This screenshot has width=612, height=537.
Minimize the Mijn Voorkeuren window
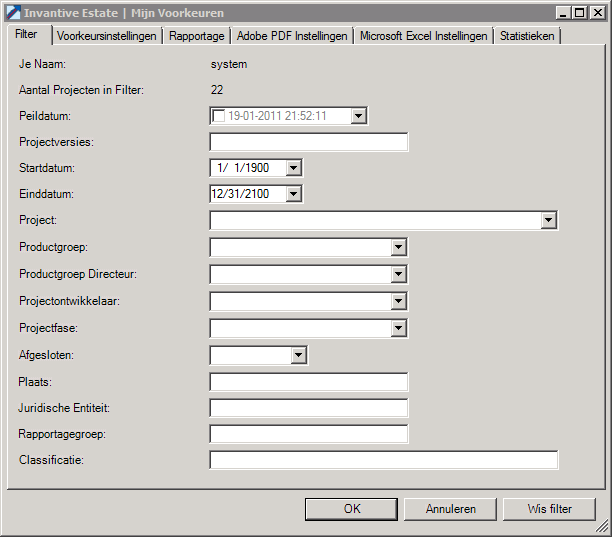(562, 13)
